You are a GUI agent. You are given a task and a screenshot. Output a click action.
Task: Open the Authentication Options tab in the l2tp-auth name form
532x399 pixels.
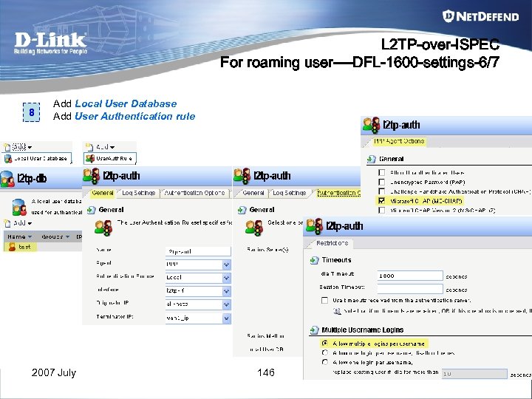(194, 193)
